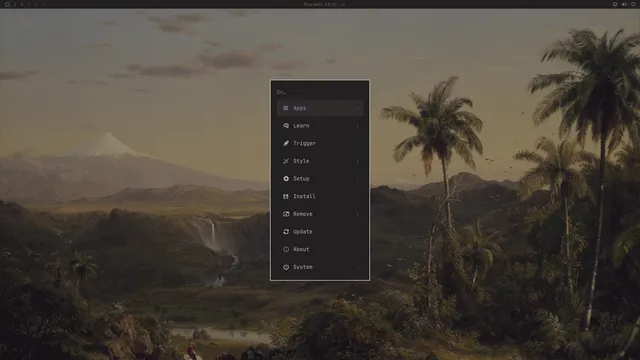Click the Learn row's chat bubble icon
Image resolution: width=640 pixels, height=360 pixels.
click(286, 126)
